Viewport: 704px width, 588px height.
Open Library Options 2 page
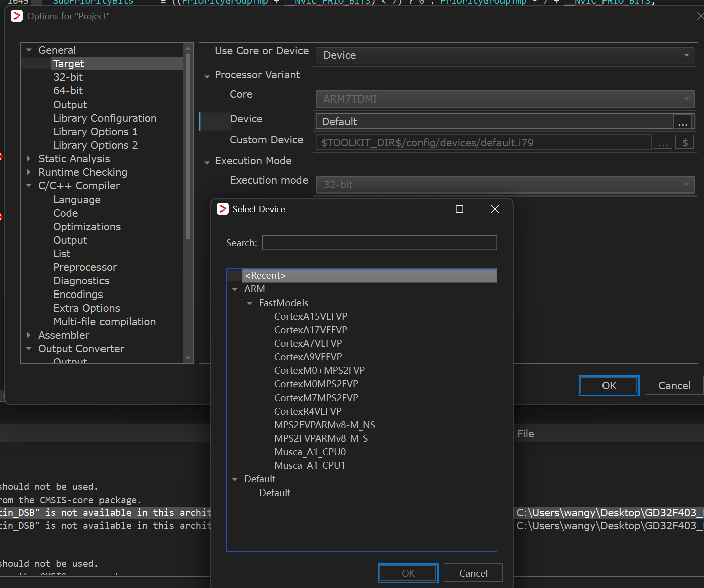(x=95, y=145)
